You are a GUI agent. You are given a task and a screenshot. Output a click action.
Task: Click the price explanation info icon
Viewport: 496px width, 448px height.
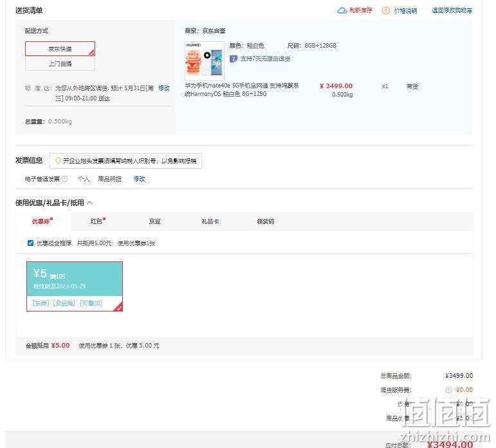pos(386,10)
